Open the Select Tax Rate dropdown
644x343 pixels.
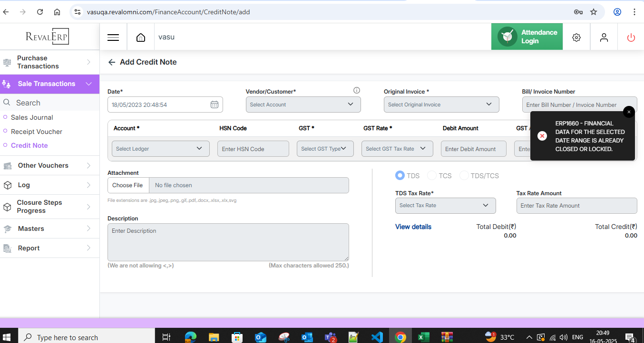[445, 206]
